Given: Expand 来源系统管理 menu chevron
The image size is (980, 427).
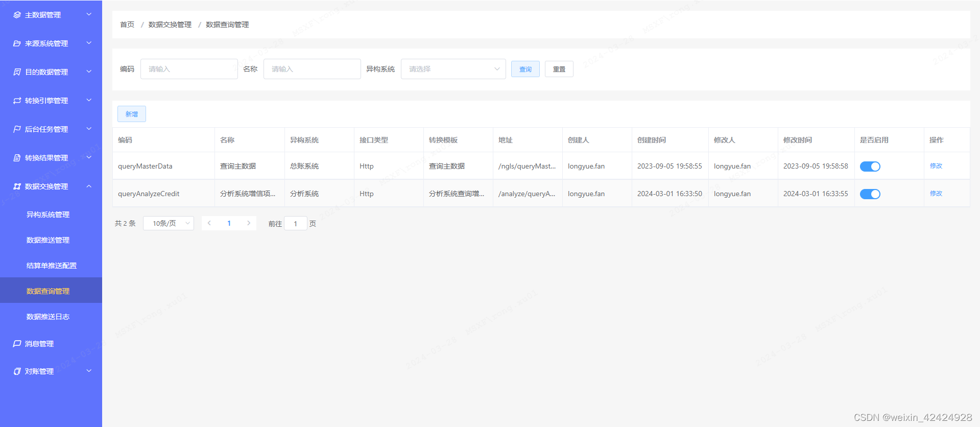Looking at the screenshot, I should pyautogui.click(x=89, y=43).
